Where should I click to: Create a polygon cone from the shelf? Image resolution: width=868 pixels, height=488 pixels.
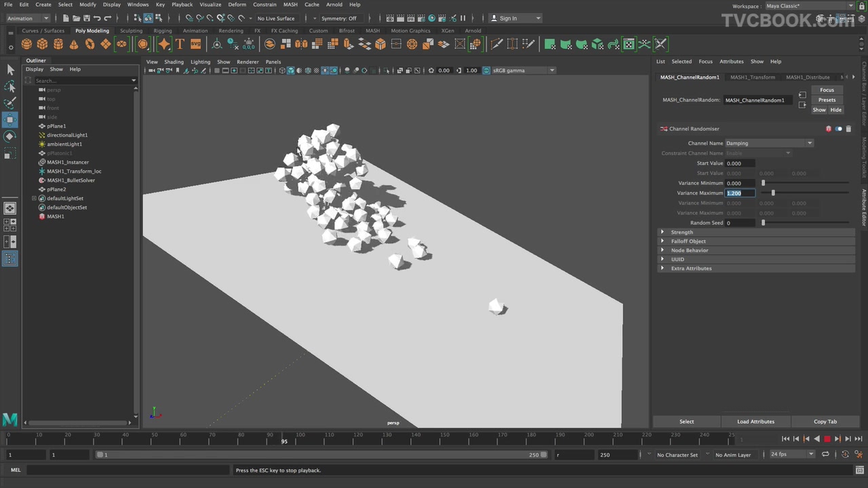[x=74, y=44]
